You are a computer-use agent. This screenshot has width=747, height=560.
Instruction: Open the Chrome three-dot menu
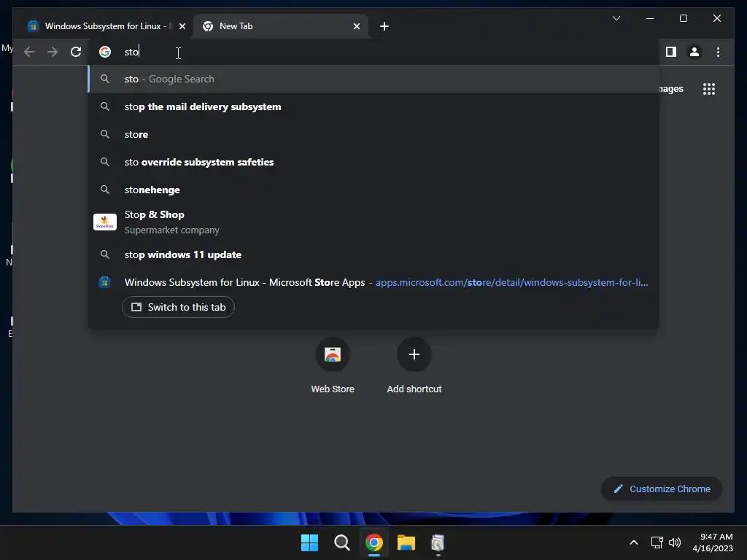click(718, 52)
